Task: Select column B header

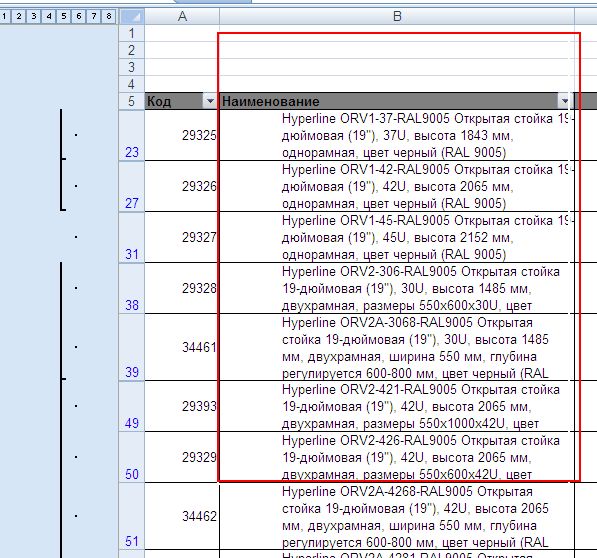Action: pos(397,16)
